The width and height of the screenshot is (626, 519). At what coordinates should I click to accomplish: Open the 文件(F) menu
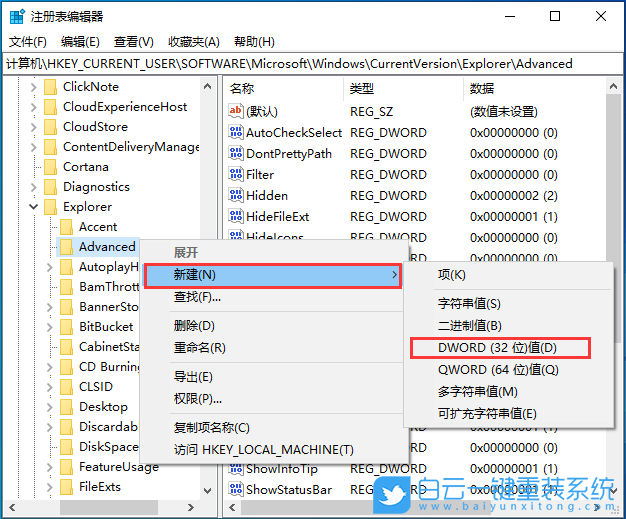tap(28, 42)
